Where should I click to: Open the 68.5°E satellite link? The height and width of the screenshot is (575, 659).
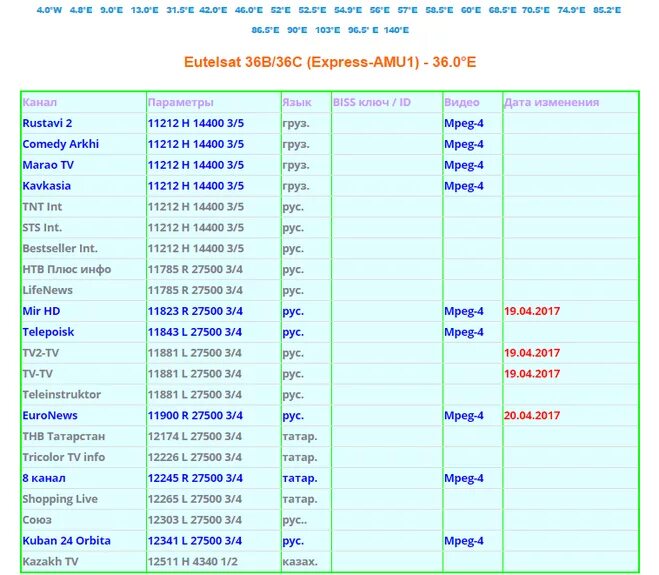click(x=502, y=10)
